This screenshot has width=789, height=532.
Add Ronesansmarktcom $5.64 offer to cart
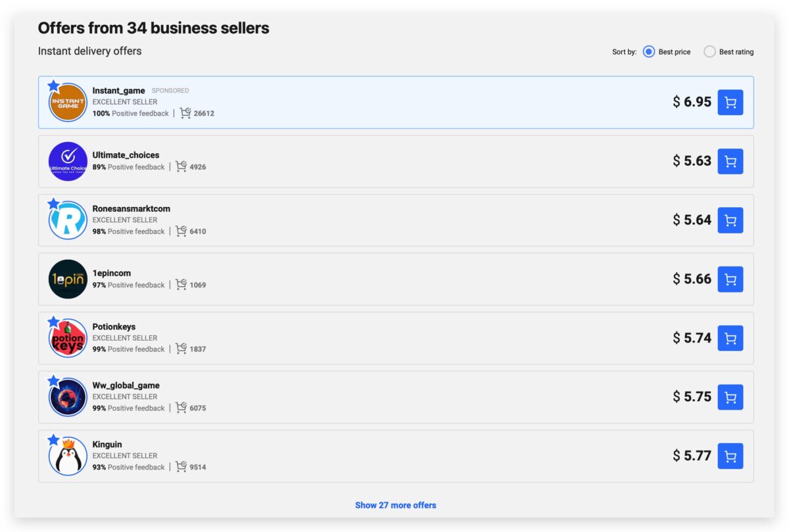pyautogui.click(x=730, y=220)
